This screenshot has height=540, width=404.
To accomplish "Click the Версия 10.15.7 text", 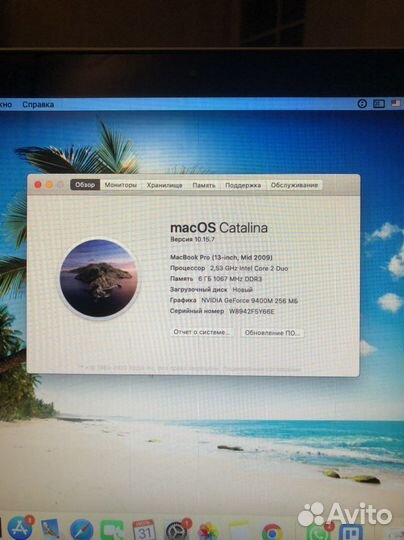I will [x=192, y=239].
